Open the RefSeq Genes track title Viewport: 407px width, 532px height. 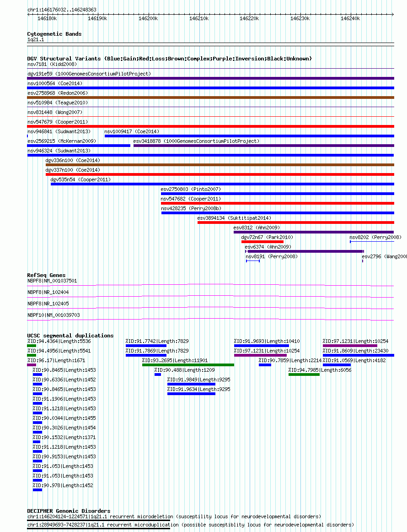47,275
